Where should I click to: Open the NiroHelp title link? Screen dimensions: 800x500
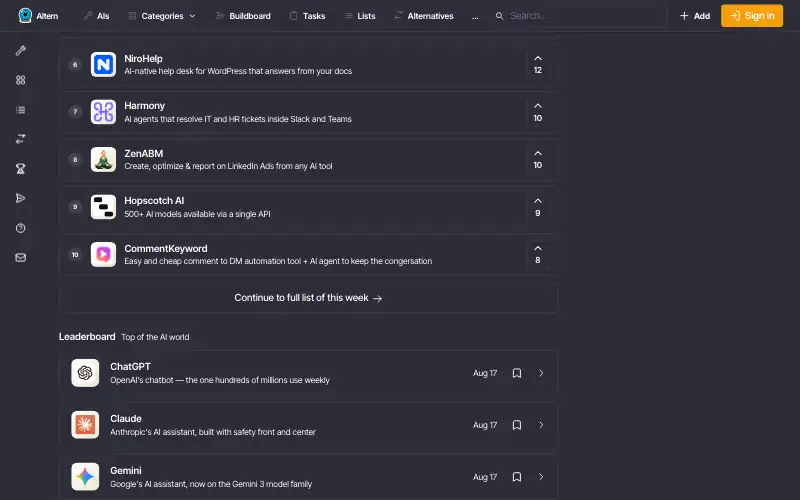pos(143,59)
